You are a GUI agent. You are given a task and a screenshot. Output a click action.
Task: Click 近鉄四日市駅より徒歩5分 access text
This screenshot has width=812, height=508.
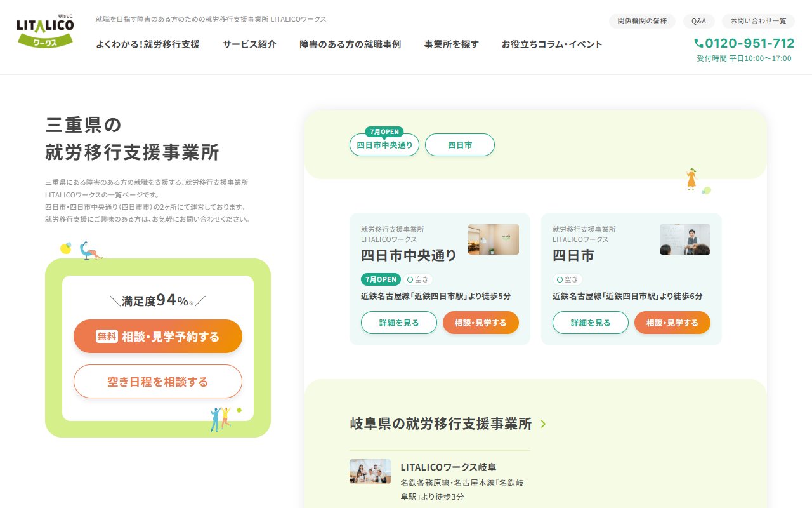[436, 296]
